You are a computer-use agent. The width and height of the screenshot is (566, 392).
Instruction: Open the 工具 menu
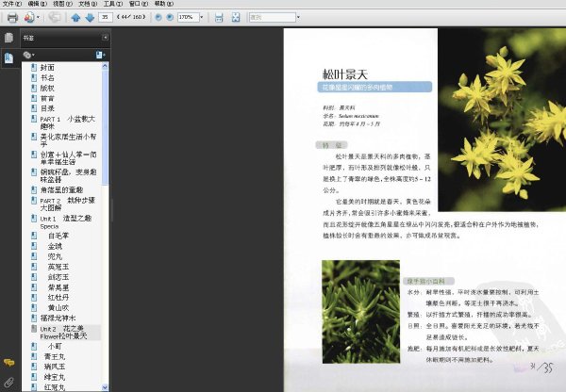(x=113, y=4)
